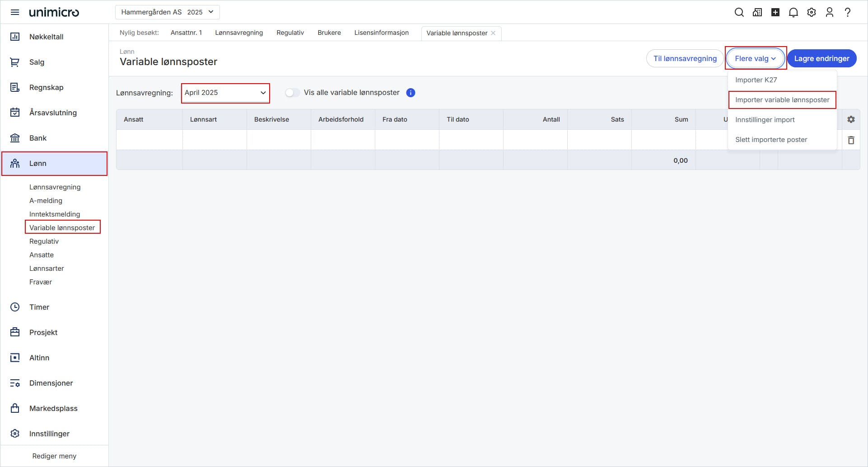The height and width of the screenshot is (467, 868).
Task: Toggle Vis alle variable lønnsposter switch
Action: [292, 93]
